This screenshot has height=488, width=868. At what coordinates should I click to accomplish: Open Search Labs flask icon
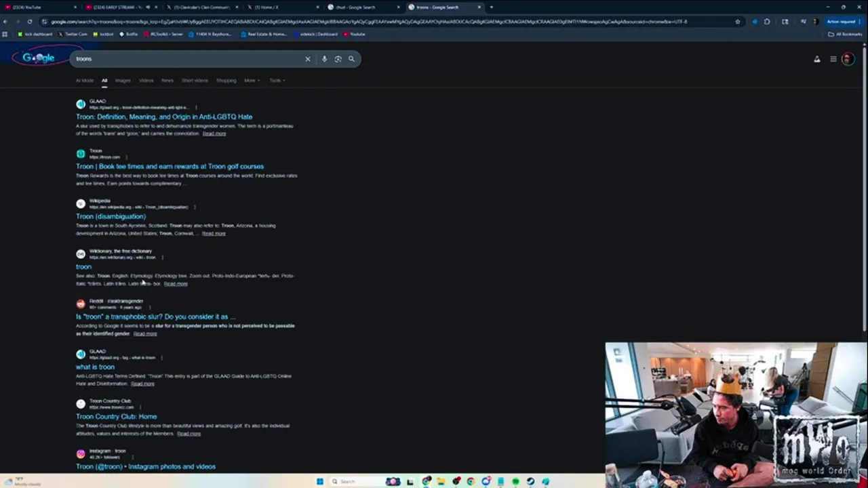pyautogui.click(x=817, y=59)
